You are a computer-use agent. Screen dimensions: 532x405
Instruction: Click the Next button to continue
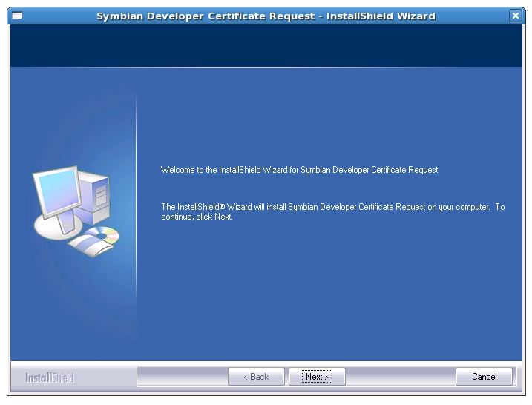pos(317,377)
